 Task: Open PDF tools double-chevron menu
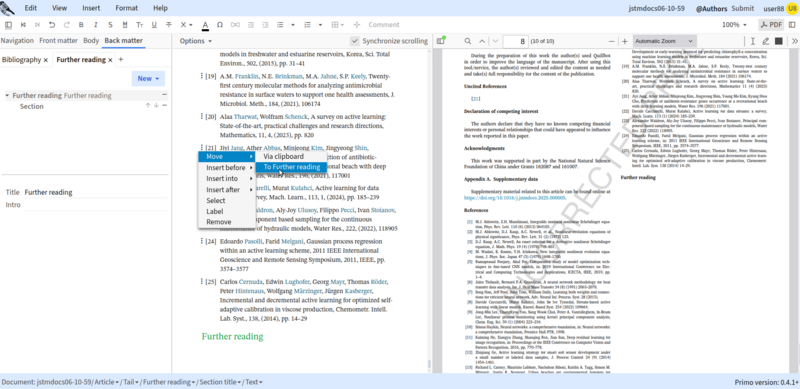click(794, 41)
